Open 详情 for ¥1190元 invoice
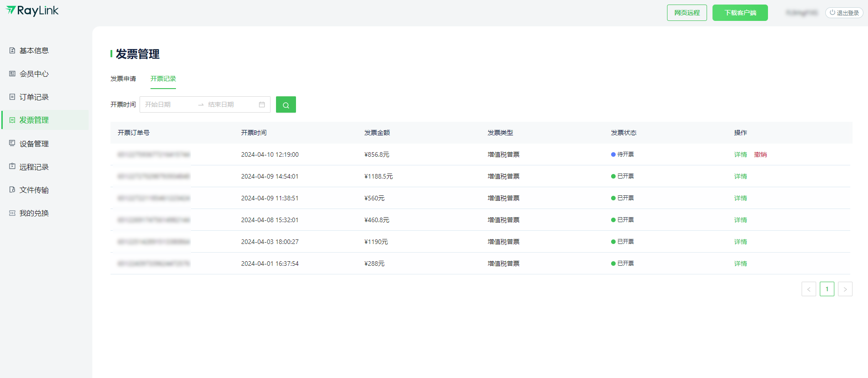This screenshot has width=868, height=378. pos(741,242)
